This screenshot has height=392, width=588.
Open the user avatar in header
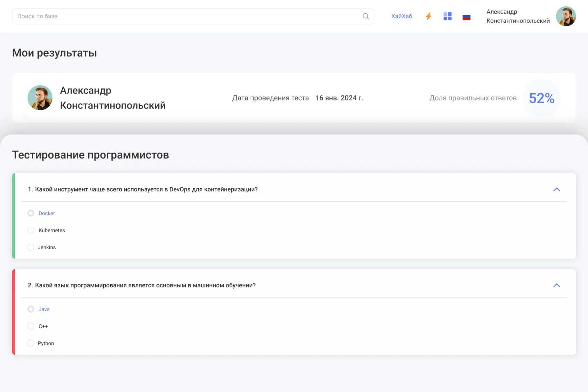tap(566, 16)
